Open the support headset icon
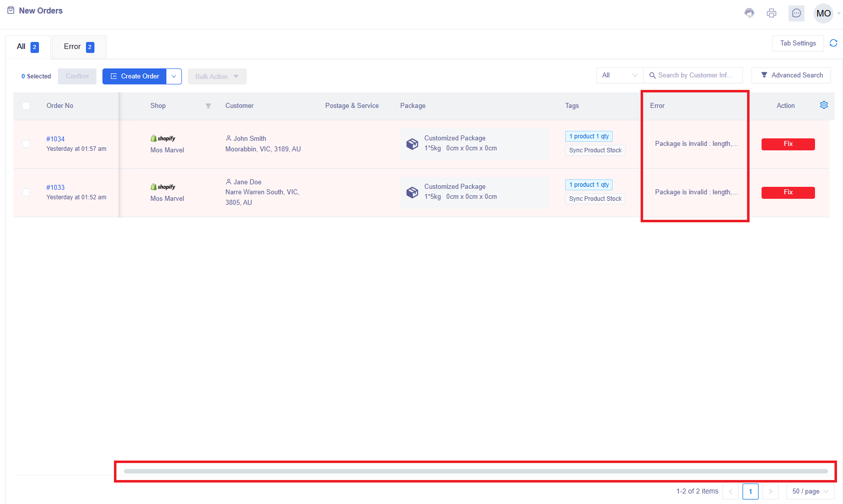The width and height of the screenshot is (843, 504). (749, 13)
